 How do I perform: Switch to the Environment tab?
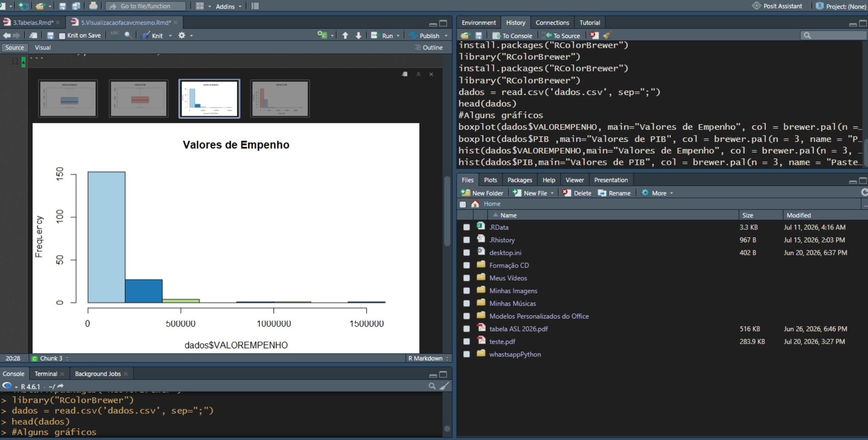pos(479,23)
